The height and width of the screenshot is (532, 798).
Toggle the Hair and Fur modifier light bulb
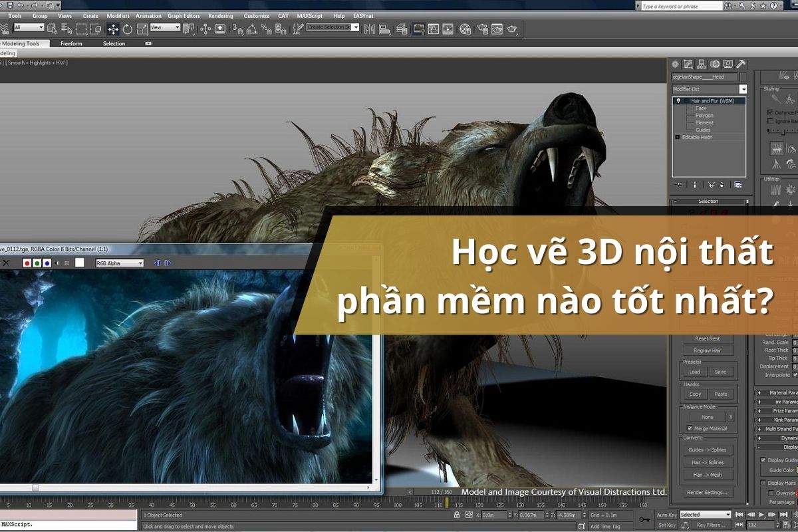point(678,100)
